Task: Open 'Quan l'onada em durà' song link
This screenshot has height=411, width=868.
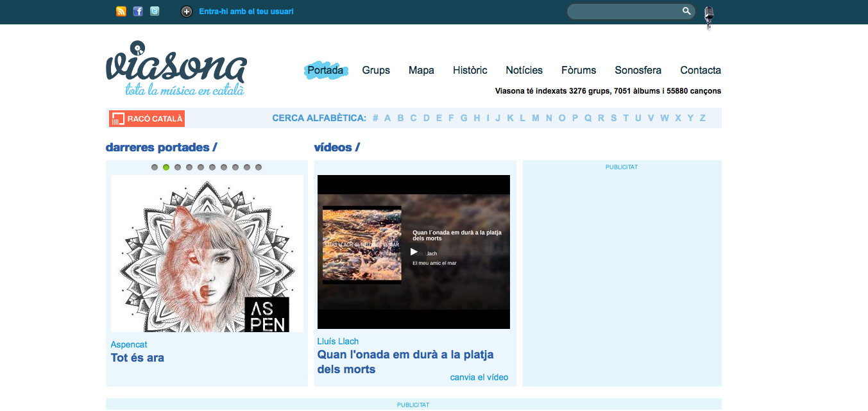Action: click(405, 362)
